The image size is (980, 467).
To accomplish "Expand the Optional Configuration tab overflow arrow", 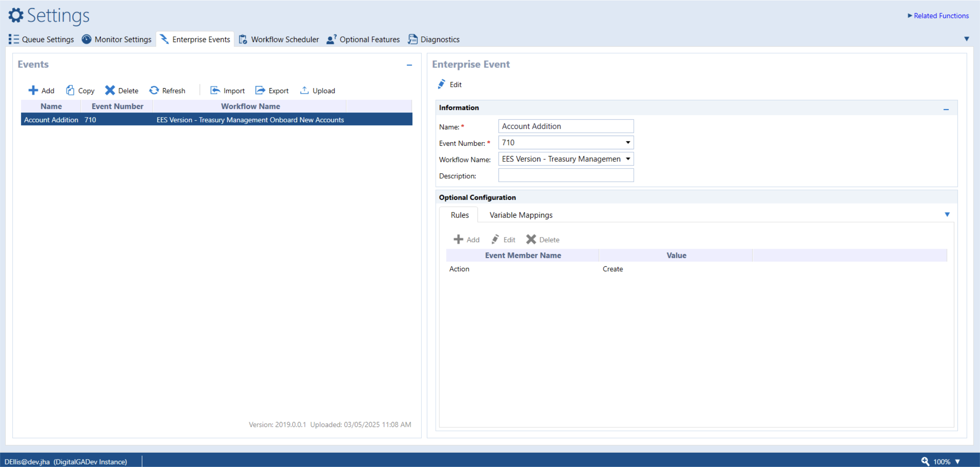I will tap(947, 215).
